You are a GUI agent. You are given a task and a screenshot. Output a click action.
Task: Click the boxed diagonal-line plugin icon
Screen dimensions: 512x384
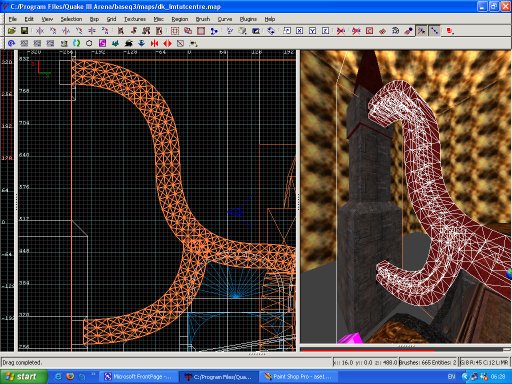tap(180, 43)
